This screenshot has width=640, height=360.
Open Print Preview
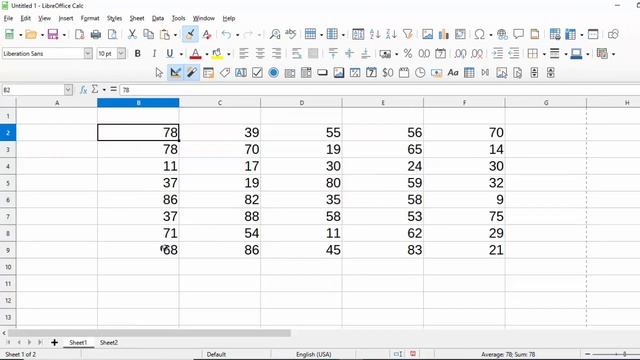(x=112, y=34)
